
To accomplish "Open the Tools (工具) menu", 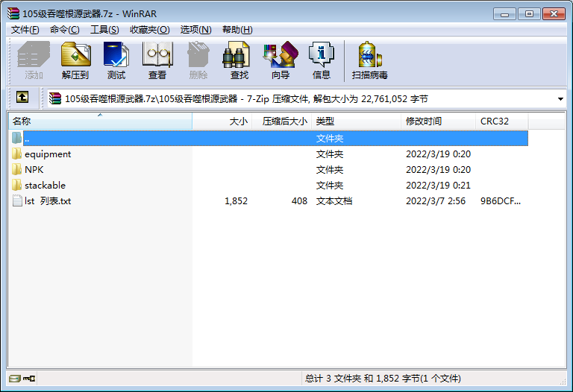I will point(104,30).
